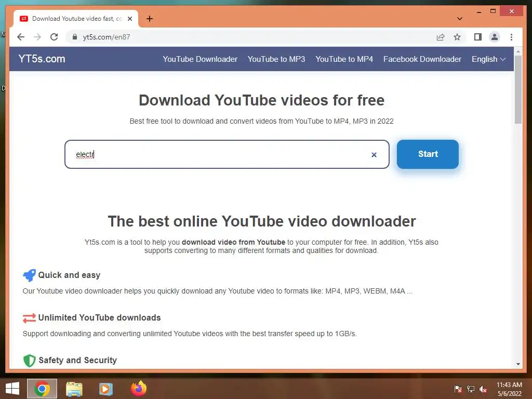Click the address bar URL yt5s.com/en87
Screen dimensions: 532x399
[106, 37]
